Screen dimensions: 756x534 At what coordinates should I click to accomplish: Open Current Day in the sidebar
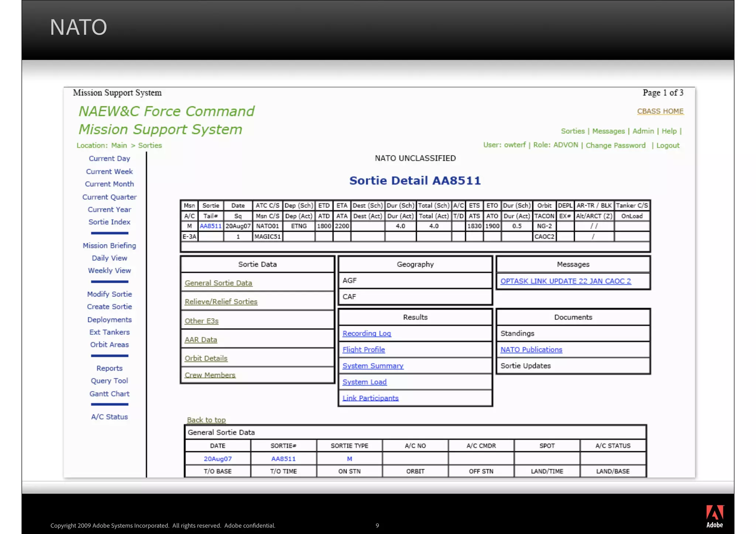click(x=109, y=158)
